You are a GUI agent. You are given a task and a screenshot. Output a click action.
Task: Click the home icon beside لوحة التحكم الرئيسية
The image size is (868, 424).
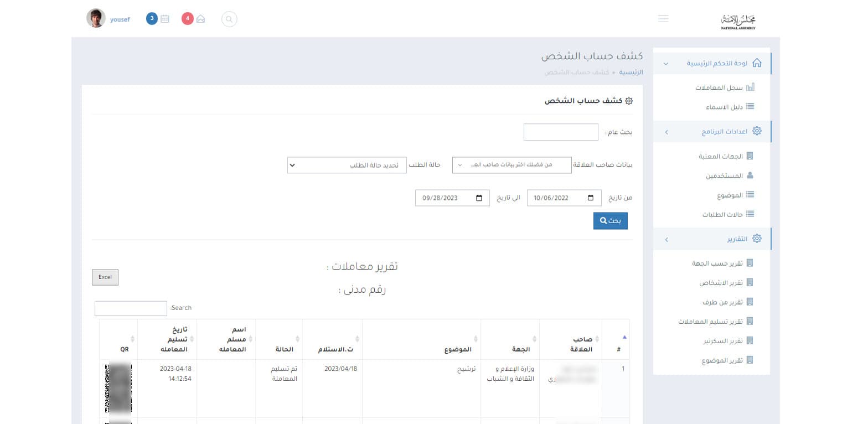point(757,63)
